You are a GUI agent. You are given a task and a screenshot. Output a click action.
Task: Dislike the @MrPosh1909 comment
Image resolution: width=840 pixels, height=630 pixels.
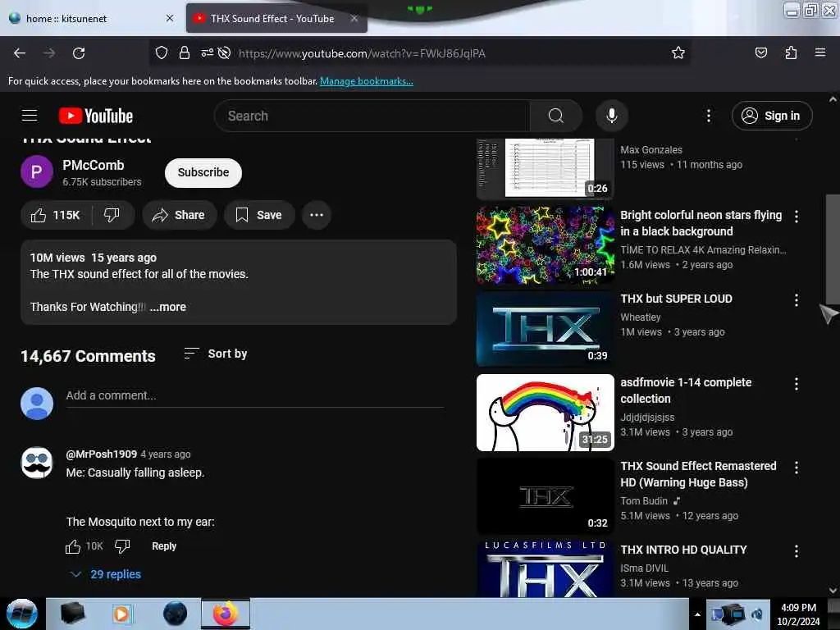coord(122,546)
